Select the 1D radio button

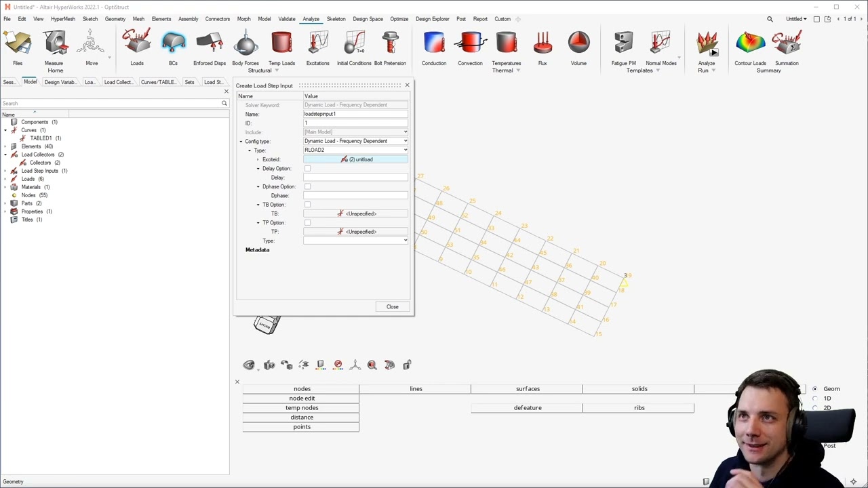815,399
